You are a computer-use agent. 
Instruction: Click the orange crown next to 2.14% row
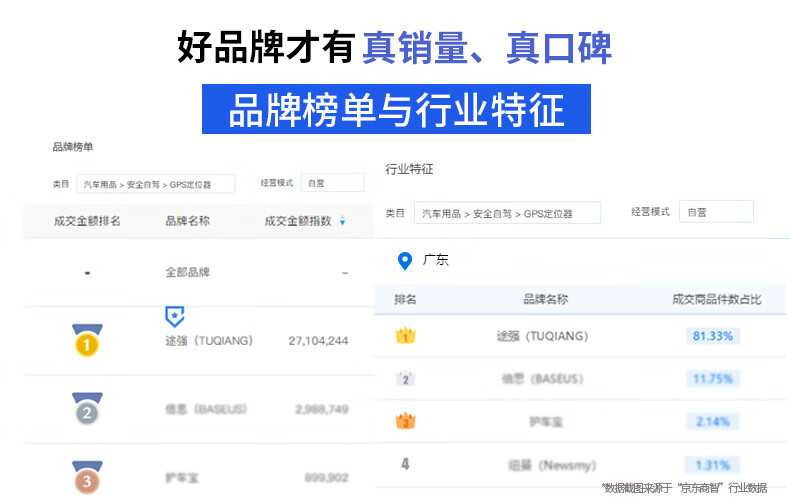[x=405, y=421]
